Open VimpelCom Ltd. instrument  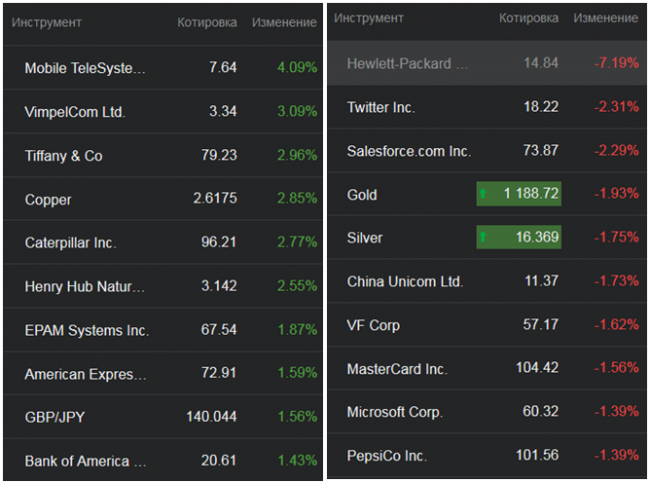point(75,112)
